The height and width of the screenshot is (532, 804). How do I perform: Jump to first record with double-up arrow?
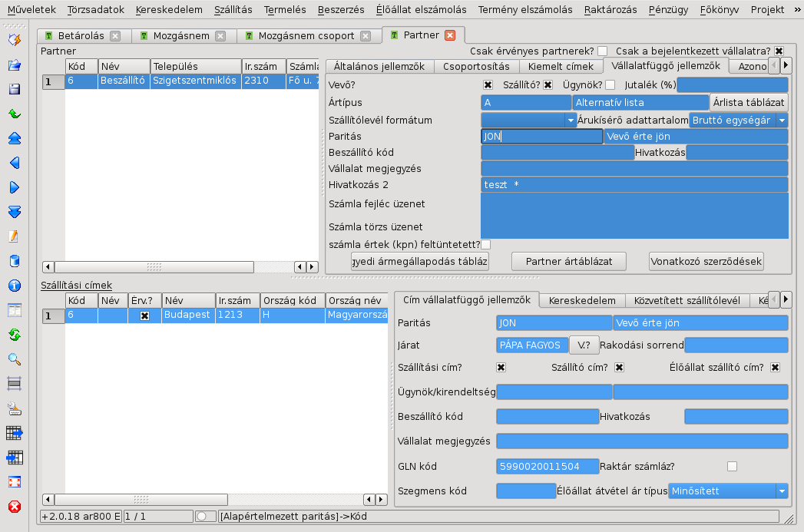pyautogui.click(x=14, y=138)
